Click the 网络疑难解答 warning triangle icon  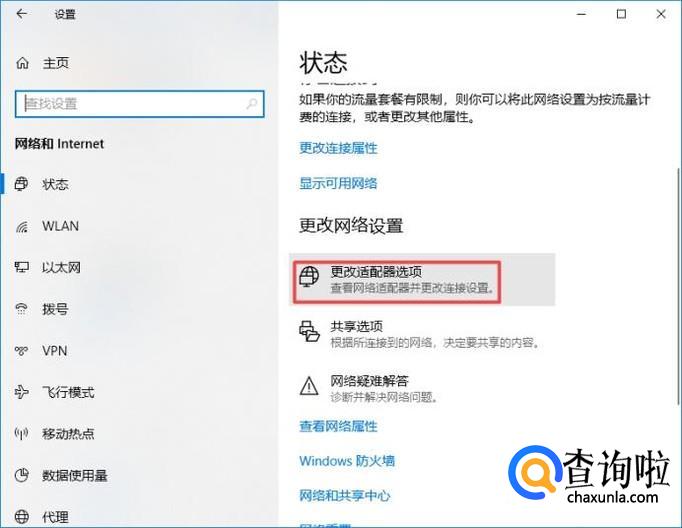(309, 386)
